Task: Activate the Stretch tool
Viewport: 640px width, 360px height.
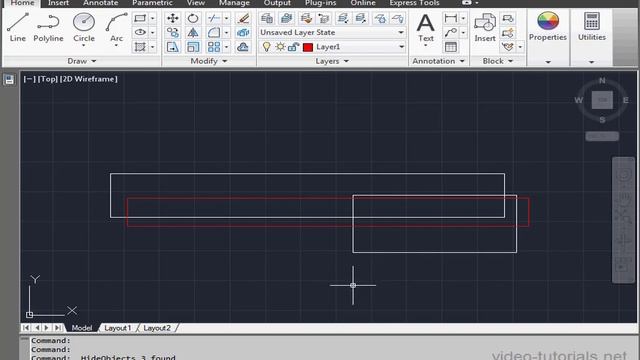Action: coord(173,47)
